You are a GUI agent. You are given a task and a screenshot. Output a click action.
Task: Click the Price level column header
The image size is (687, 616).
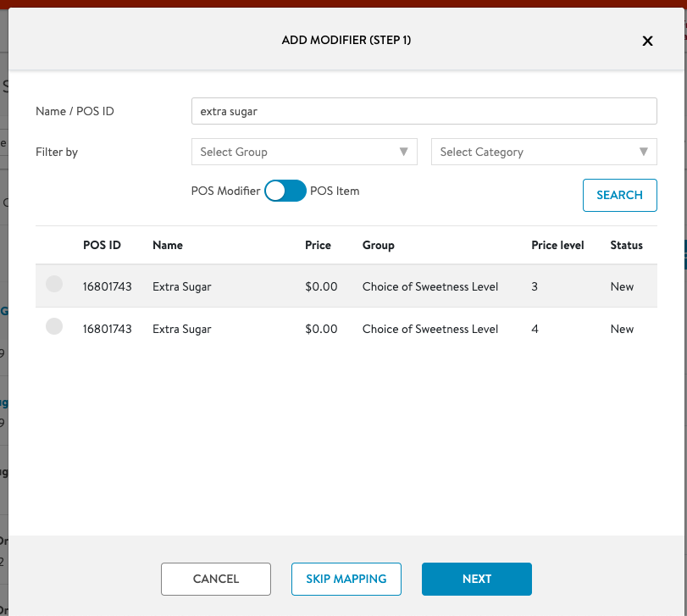click(x=557, y=246)
